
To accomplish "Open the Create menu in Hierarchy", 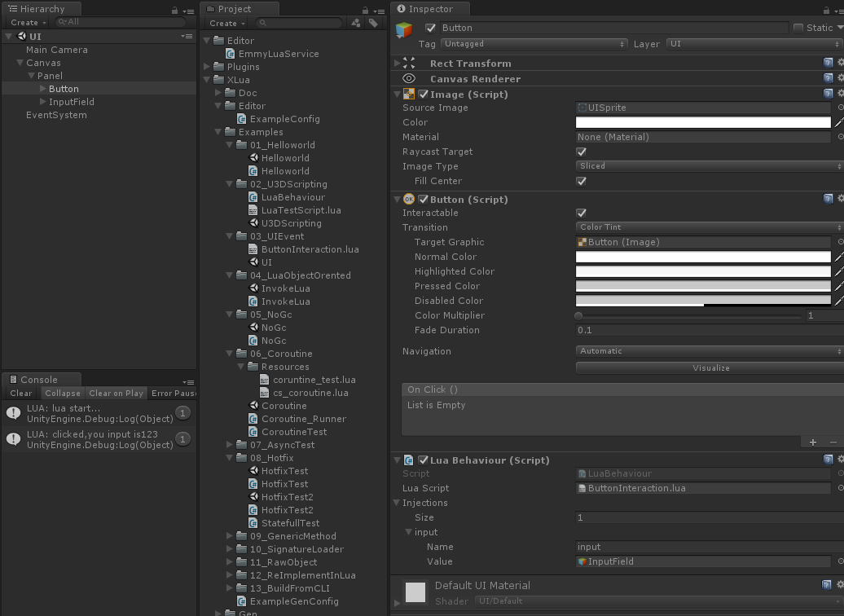I will pos(24,22).
